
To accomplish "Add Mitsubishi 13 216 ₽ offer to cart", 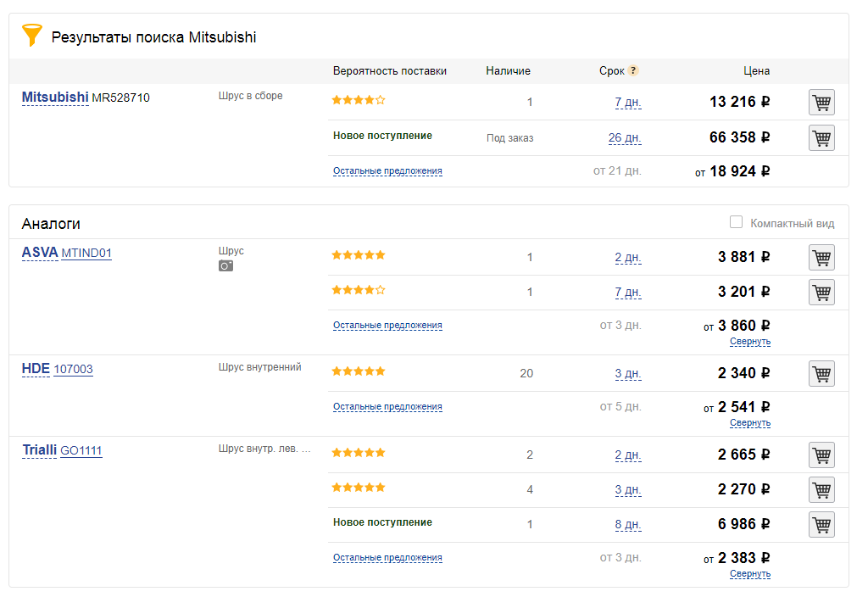I will pos(821,103).
